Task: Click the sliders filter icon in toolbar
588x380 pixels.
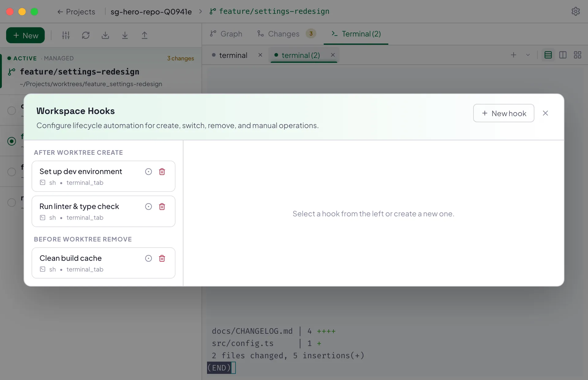Action: pos(66,35)
